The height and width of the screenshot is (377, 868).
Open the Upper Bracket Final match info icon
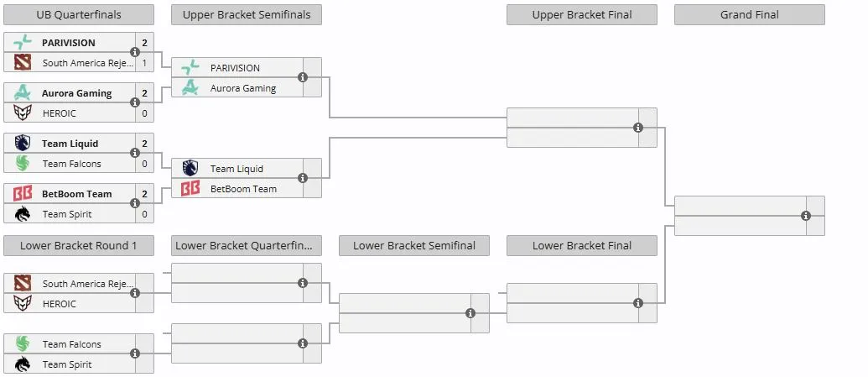(x=637, y=128)
